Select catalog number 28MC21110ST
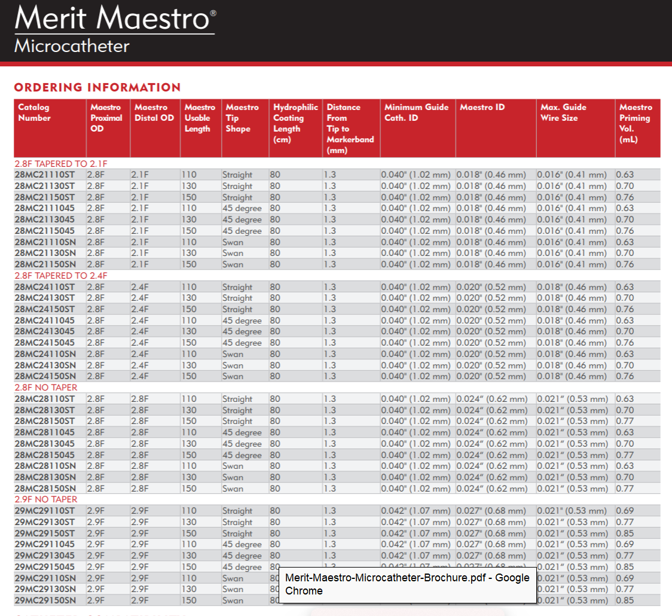Image resolution: width=672 pixels, height=616 pixels. (45, 175)
